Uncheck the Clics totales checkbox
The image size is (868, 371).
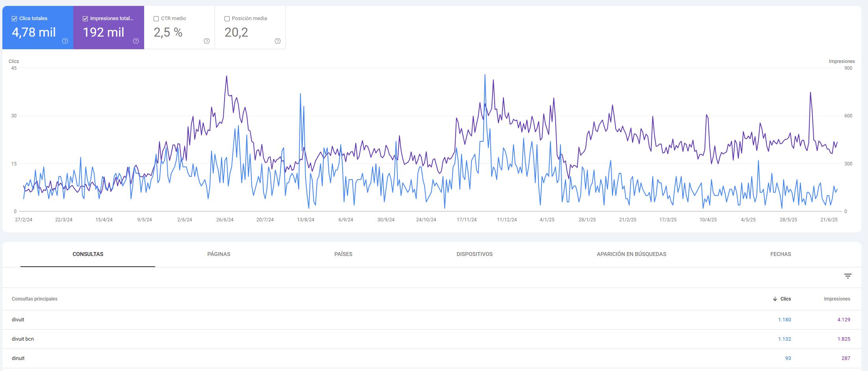pyautogui.click(x=15, y=19)
